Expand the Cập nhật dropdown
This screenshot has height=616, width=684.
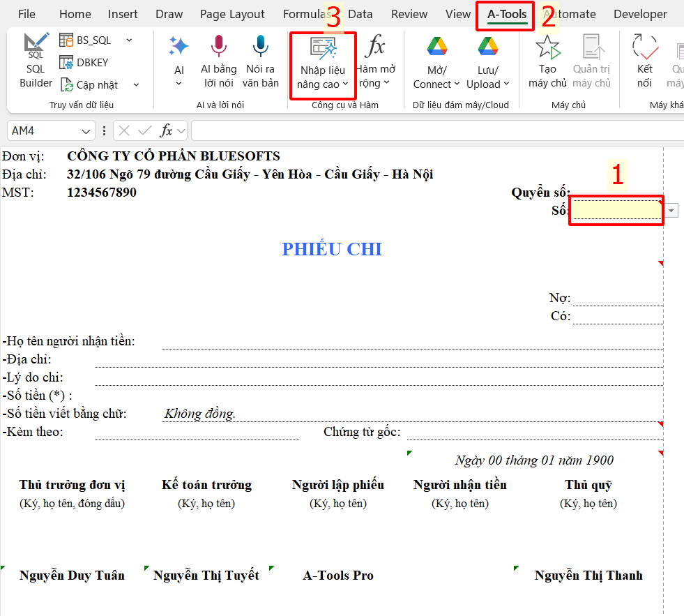pos(136,85)
